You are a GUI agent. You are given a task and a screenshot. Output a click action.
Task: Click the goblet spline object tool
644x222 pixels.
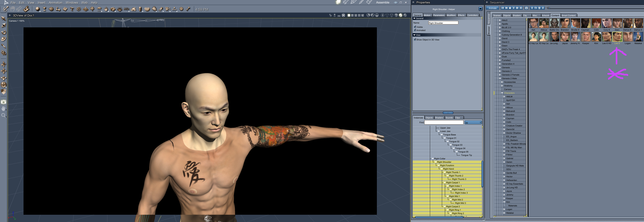click(44, 9)
